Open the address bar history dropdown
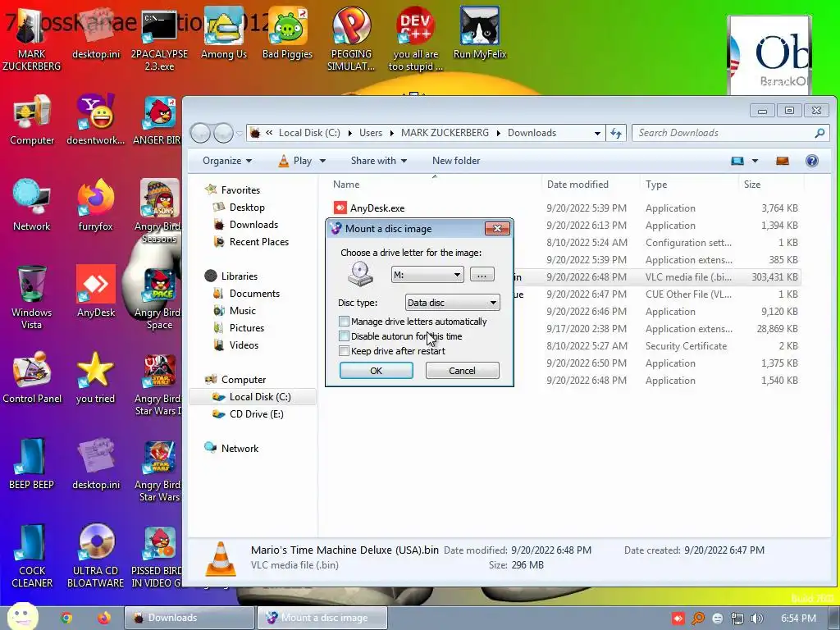This screenshot has width=840, height=630. click(597, 133)
